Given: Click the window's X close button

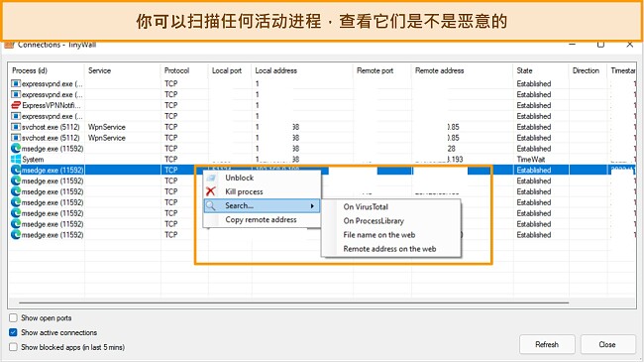Looking at the screenshot, I should 629,45.
